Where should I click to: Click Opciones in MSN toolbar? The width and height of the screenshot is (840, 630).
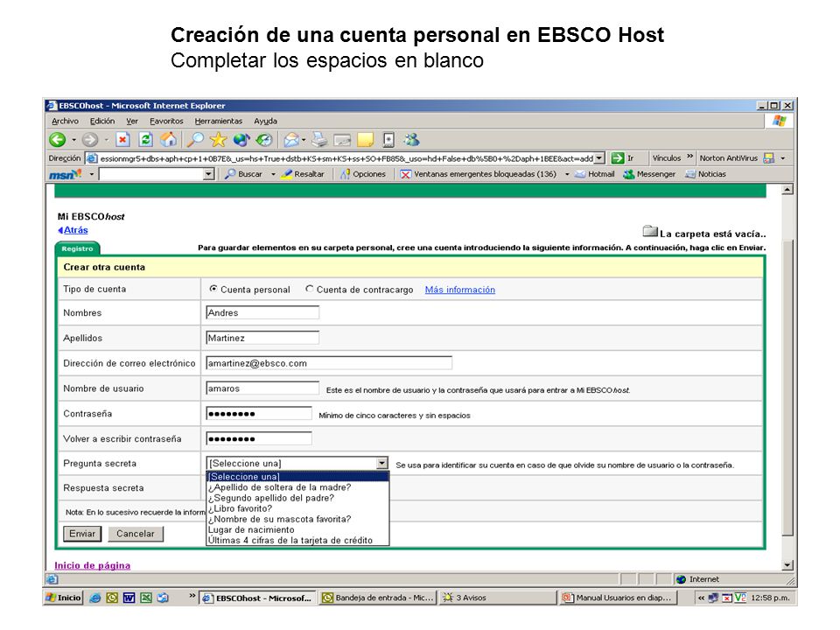[x=362, y=174]
